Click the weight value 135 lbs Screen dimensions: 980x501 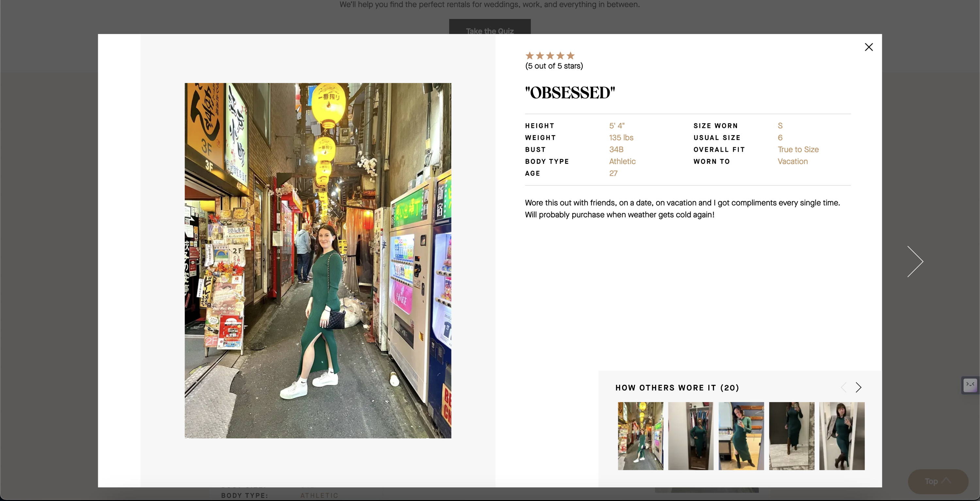point(621,138)
